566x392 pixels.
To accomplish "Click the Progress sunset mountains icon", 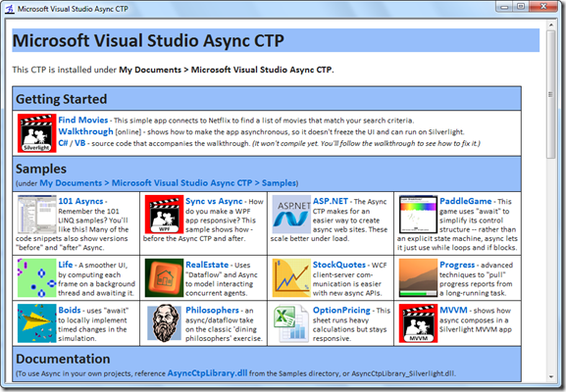I will pyautogui.click(x=418, y=277).
